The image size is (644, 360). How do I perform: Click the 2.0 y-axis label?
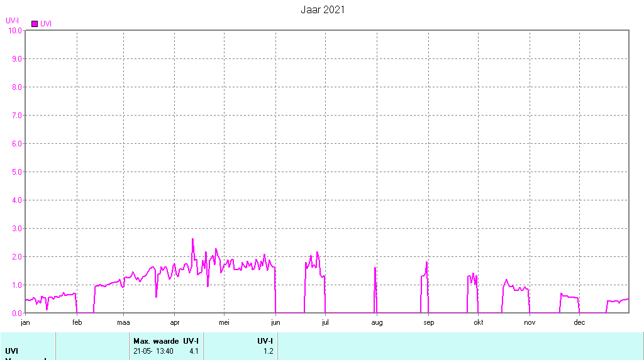(17, 257)
